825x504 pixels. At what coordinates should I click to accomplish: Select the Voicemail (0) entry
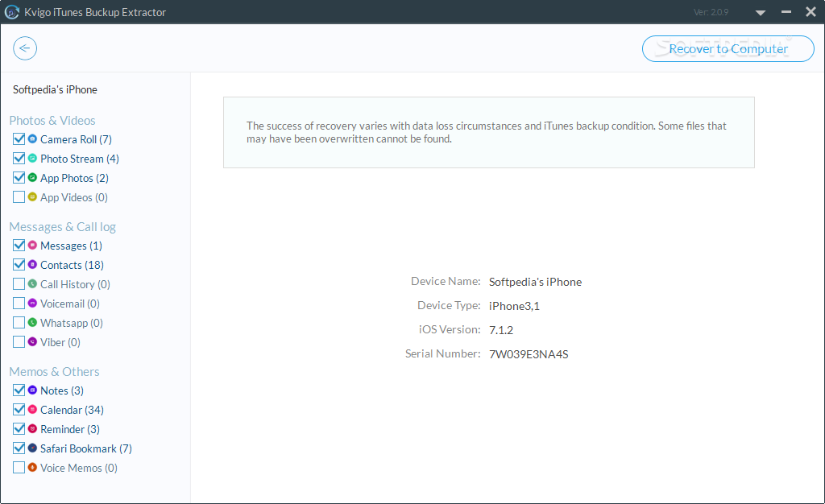(70, 304)
